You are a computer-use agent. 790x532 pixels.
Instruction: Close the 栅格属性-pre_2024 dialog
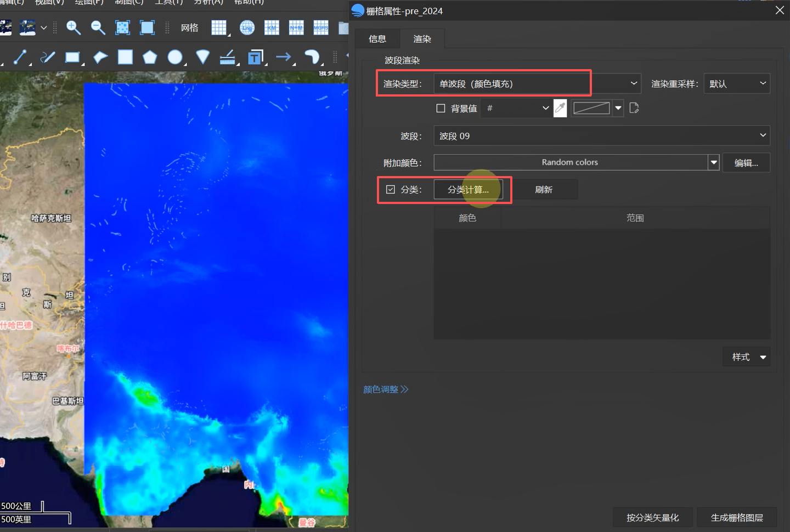coord(780,10)
